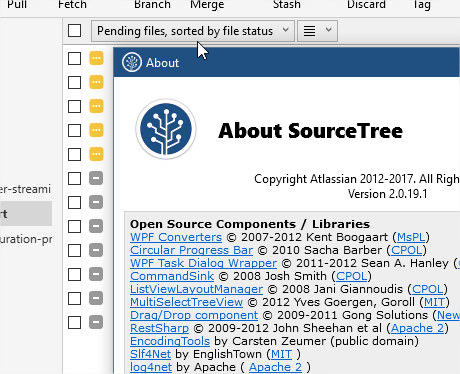Screen dimensions: 460x374
Task: Open Apache 2 link on log4net row
Action: coord(276,367)
